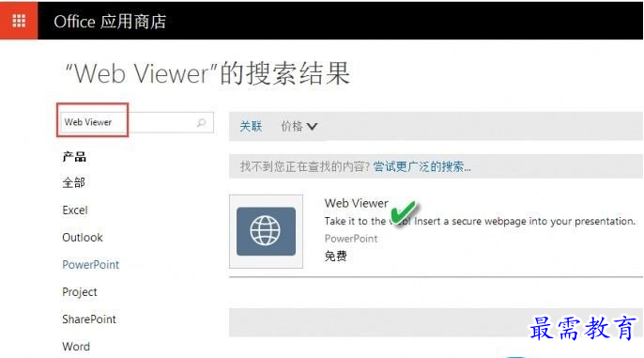
Task: Sort results by 关联
Action: tap(251, 126)
